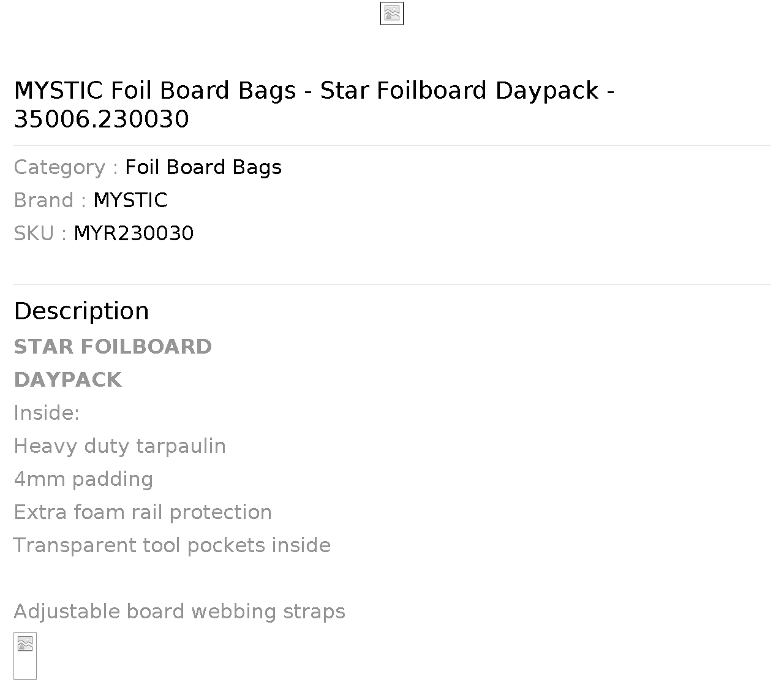Click the broken image icon at page top
Viewport: 784px width, 698px height.
click(x=392, y=13)
